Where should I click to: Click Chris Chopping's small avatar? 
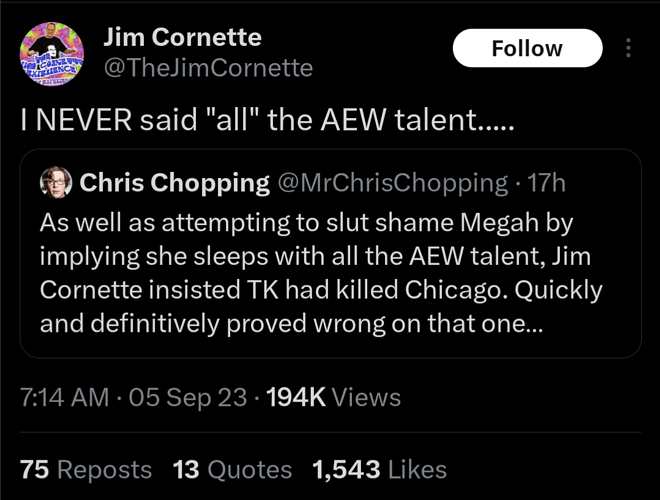pyautogui.click(x=54, y=183)
